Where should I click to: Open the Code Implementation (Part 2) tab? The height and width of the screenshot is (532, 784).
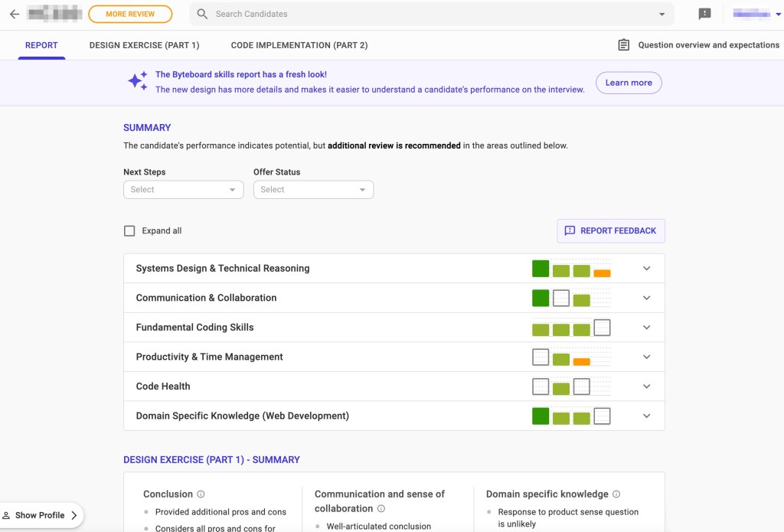(x=299, y=45)
